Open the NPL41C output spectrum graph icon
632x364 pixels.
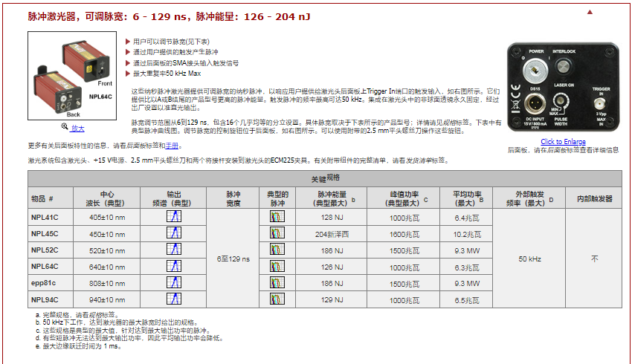173,217
